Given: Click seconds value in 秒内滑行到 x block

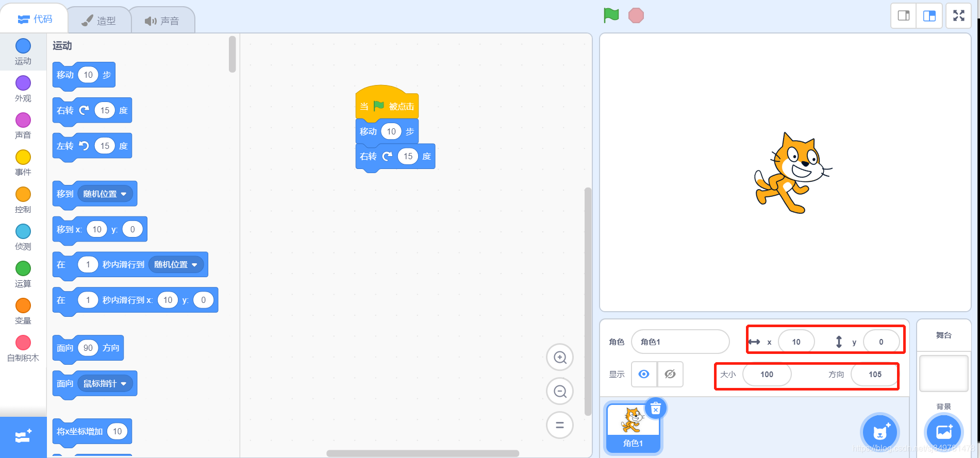Looking at the screenshot, I should [88, 300].
